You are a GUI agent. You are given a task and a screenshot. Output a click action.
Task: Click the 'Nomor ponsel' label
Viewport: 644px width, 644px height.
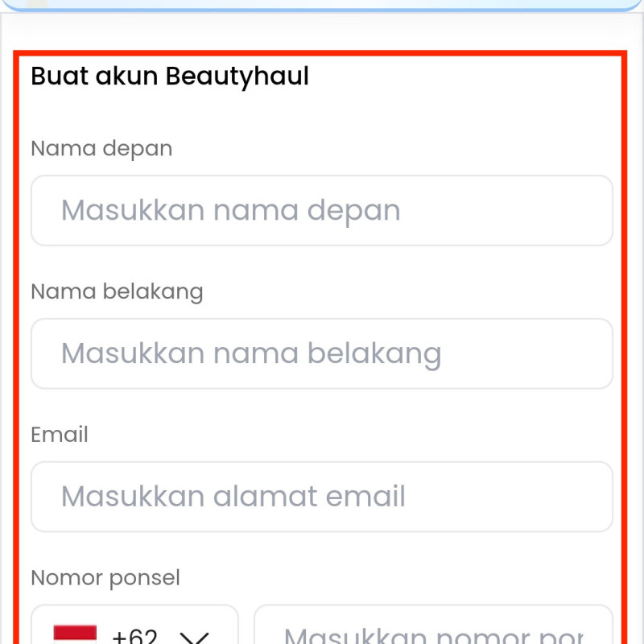pos(105,577)
